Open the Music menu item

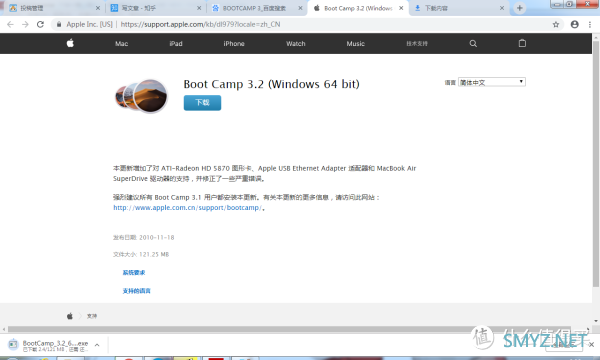coord(355,44)
